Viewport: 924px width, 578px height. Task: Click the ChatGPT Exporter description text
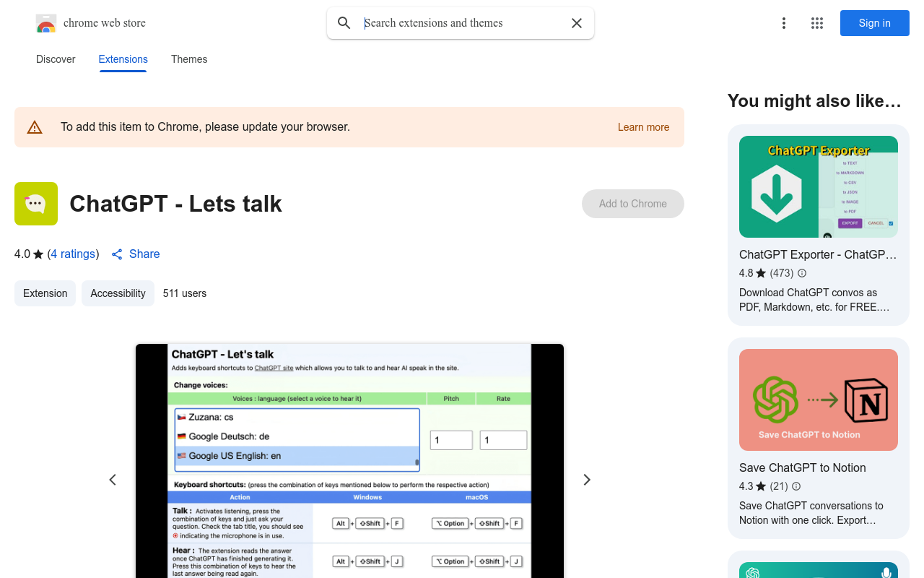pyautogui.click(x=814, y=300)
